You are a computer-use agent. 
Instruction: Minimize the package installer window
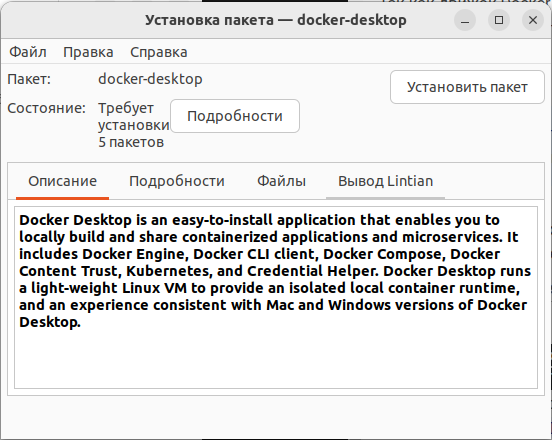465,20
